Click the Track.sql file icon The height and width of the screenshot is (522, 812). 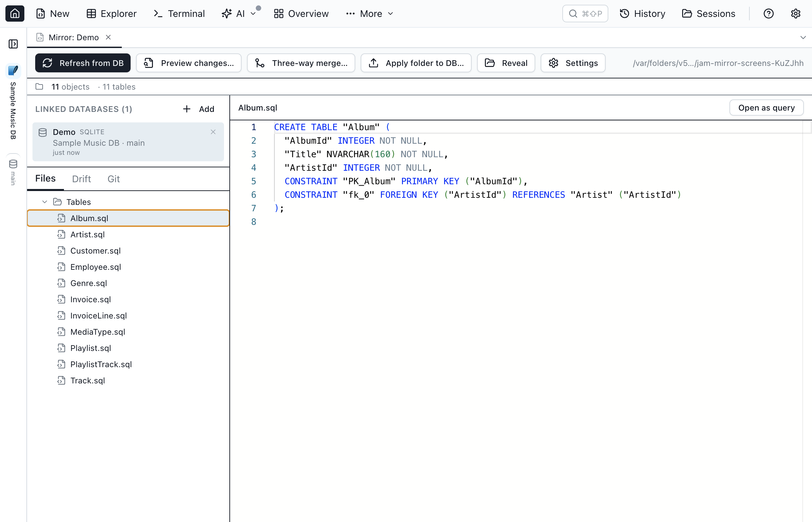tap(61, 381)
